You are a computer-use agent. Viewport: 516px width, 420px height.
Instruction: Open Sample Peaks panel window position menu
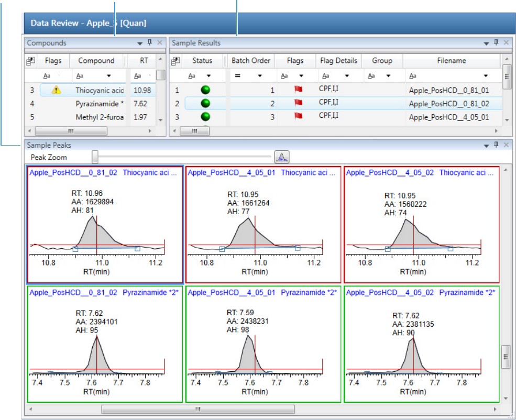pos(485,145)
